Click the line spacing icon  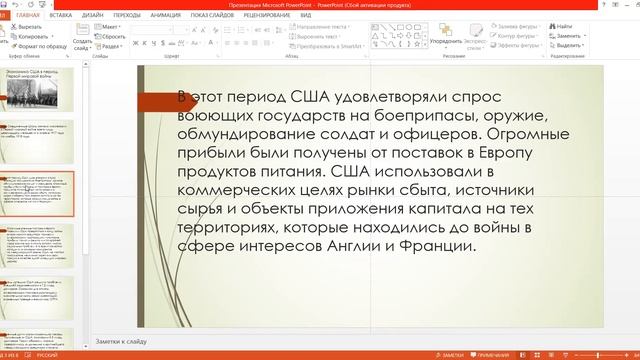tap(279, 30)
